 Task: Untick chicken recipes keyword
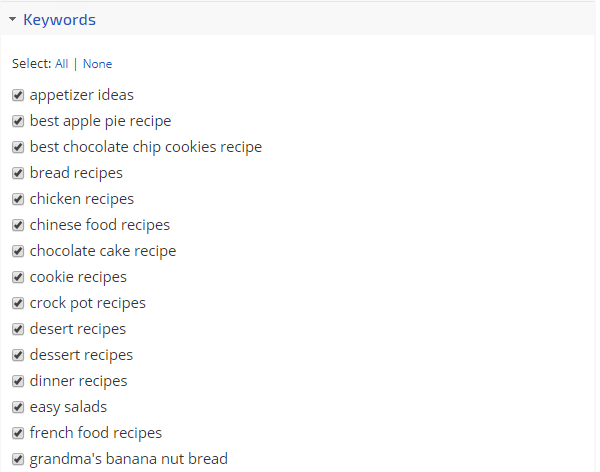pos(18,199)
